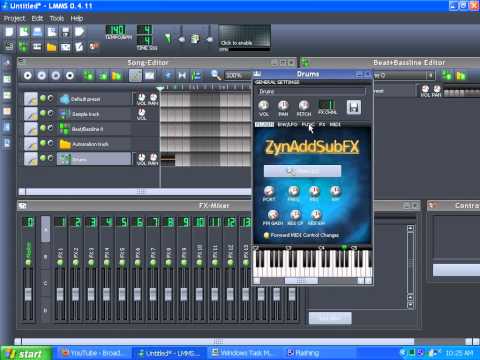This screenshot has height=360, width=480.
Task: Click the Drums track VOL knob in Song-Editor
Action: (142, 157)
